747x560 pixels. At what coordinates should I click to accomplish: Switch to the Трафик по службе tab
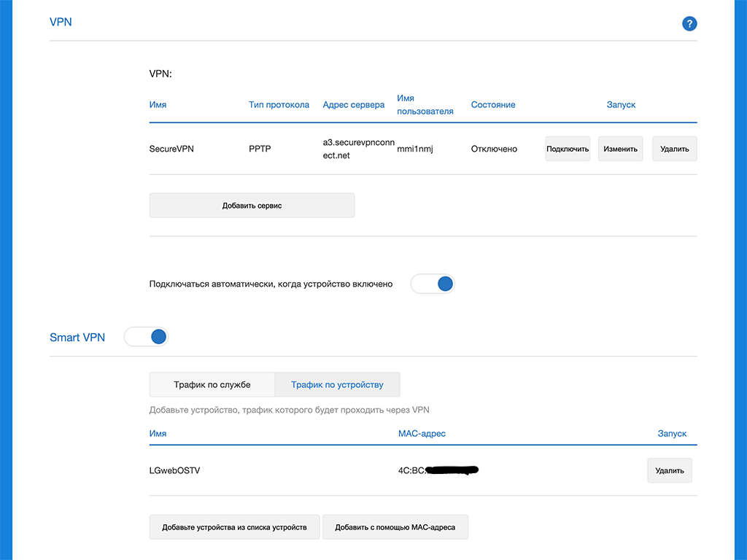click(212, 384)
